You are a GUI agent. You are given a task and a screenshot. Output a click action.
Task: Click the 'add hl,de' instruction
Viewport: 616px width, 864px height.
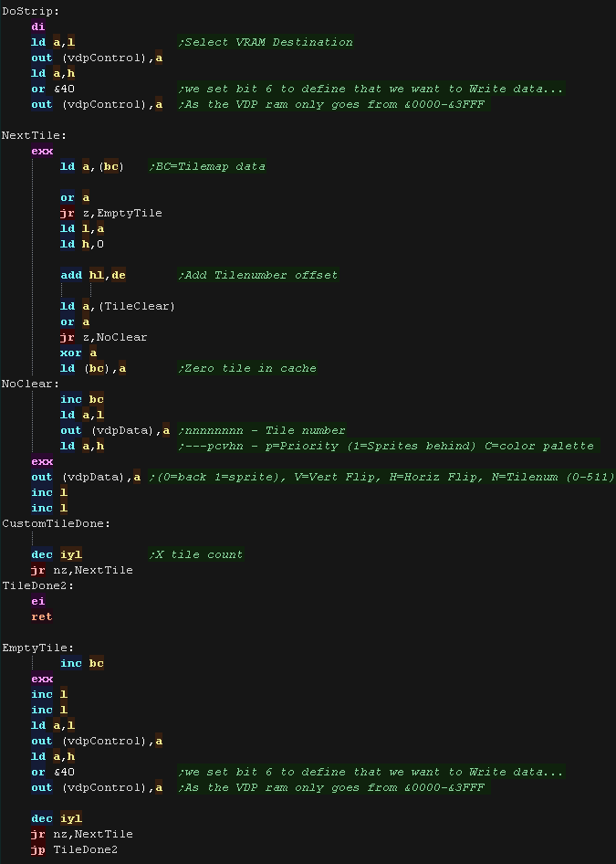[93, 275]
